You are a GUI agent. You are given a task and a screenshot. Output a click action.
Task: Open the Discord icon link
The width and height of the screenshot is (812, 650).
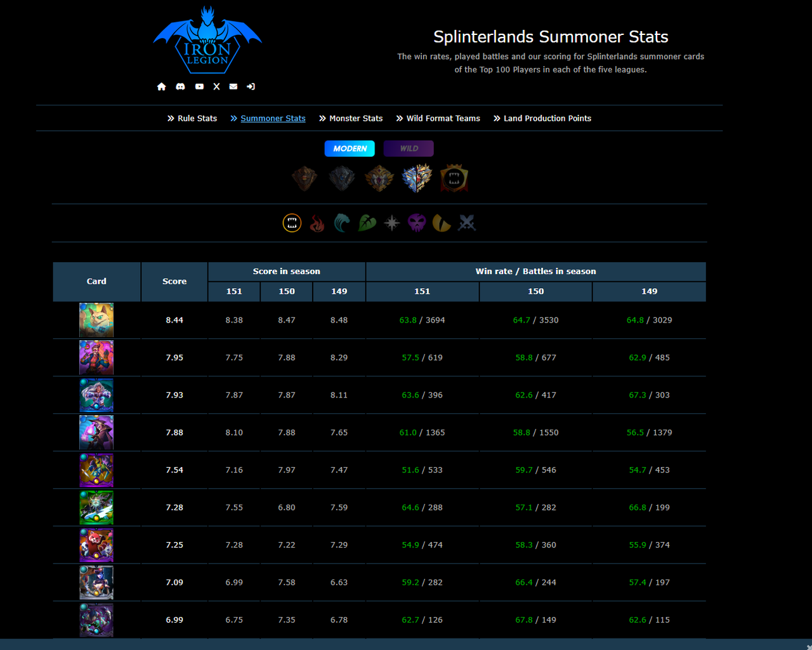[x=180, y=86]
